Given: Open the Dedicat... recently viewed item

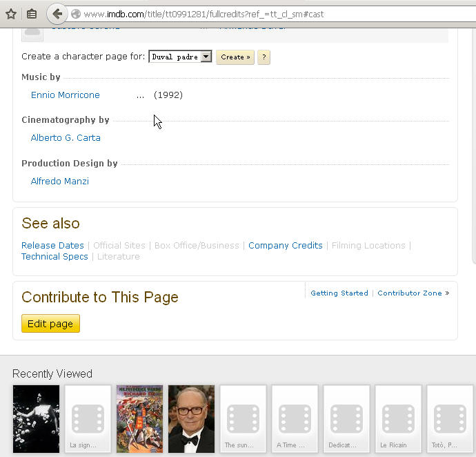Looking at the screenshot, I should coord(347,419).
